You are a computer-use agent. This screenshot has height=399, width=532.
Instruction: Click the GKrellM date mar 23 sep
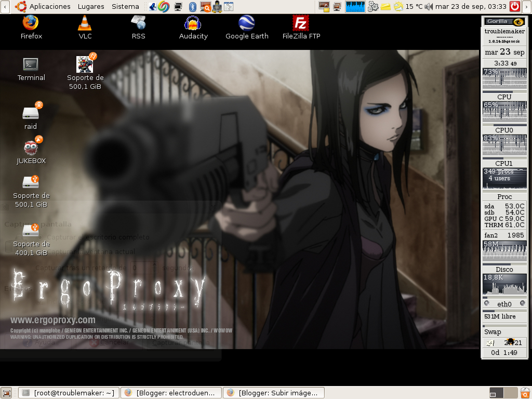504,52
